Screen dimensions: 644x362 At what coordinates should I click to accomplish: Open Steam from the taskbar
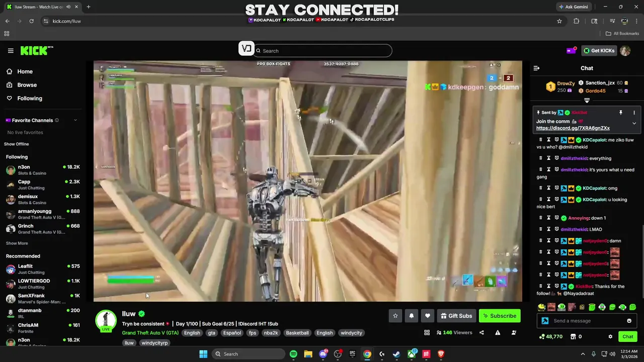tap(396, 354)
